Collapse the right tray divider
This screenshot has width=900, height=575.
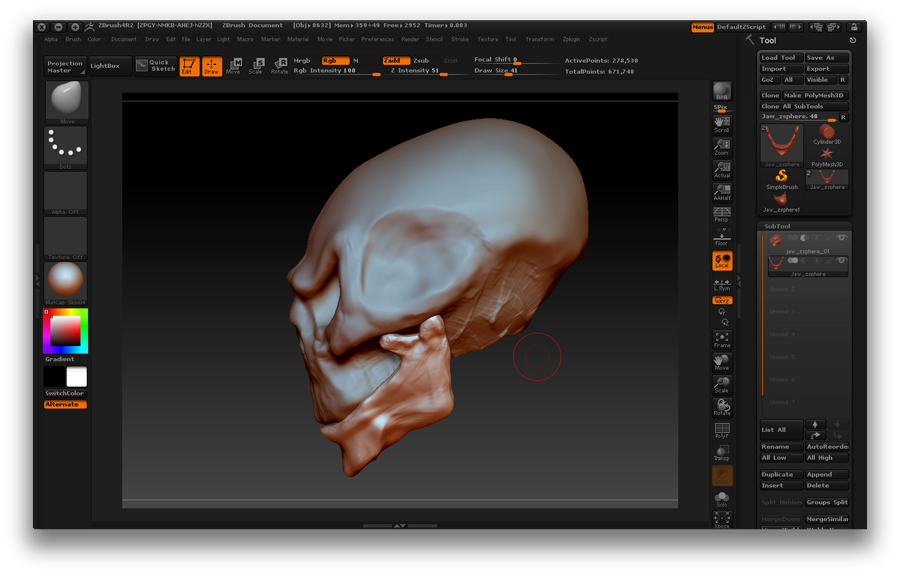coord(739,280)
